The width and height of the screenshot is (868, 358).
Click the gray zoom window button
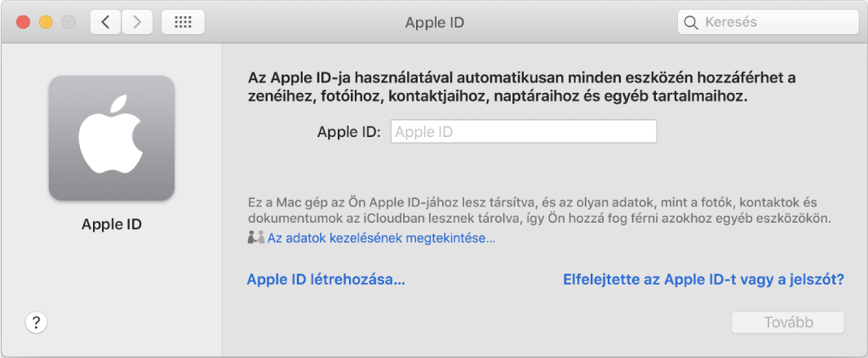69,22
